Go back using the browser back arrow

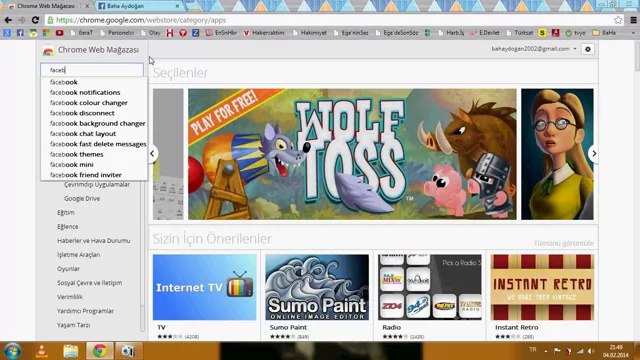point(8,20)
